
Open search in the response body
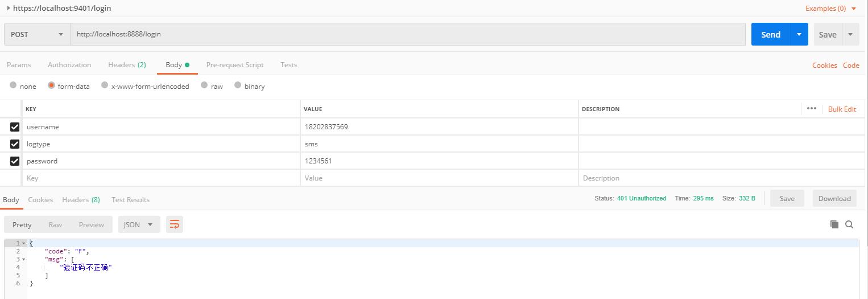point(849,224)
